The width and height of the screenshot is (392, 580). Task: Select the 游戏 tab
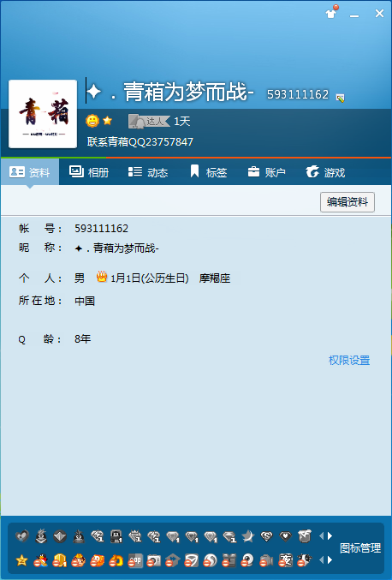point(325,172)
